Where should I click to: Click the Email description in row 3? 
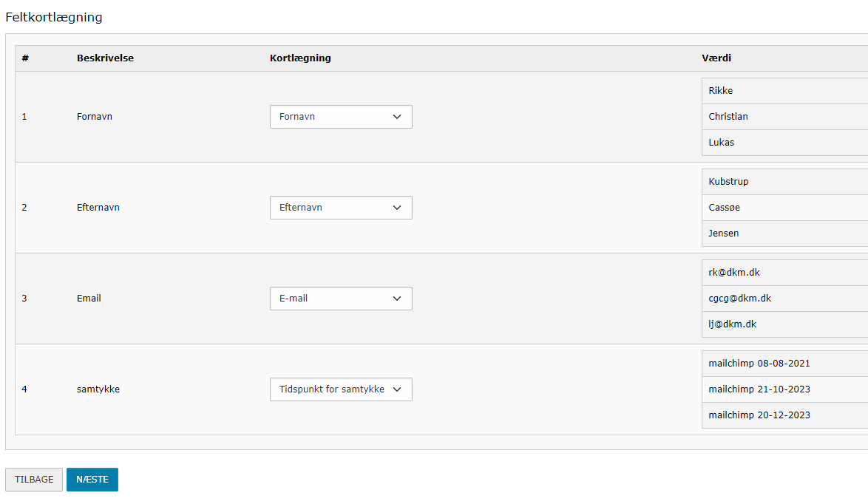point(89,299)
